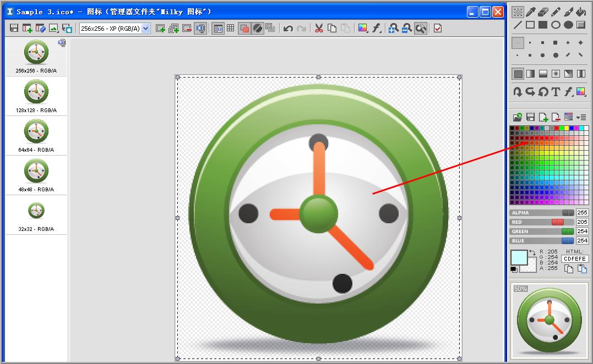
Task: Open the effects (f) tool flyout
Action: point(568,92)
